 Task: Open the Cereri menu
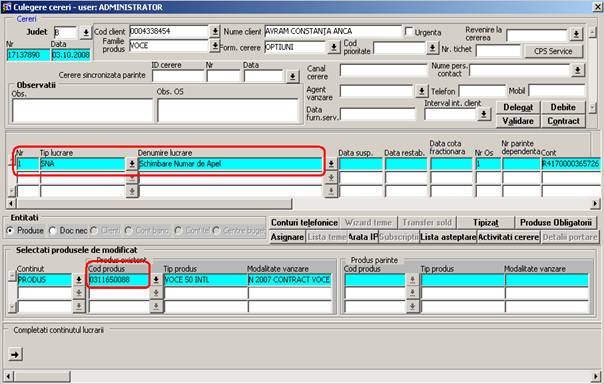[x=26, y=18]
